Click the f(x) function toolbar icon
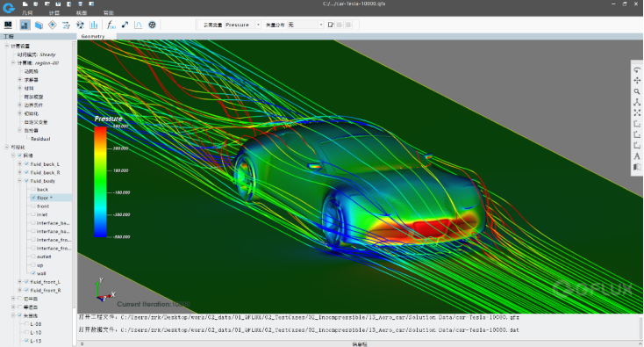 [111, 25]
